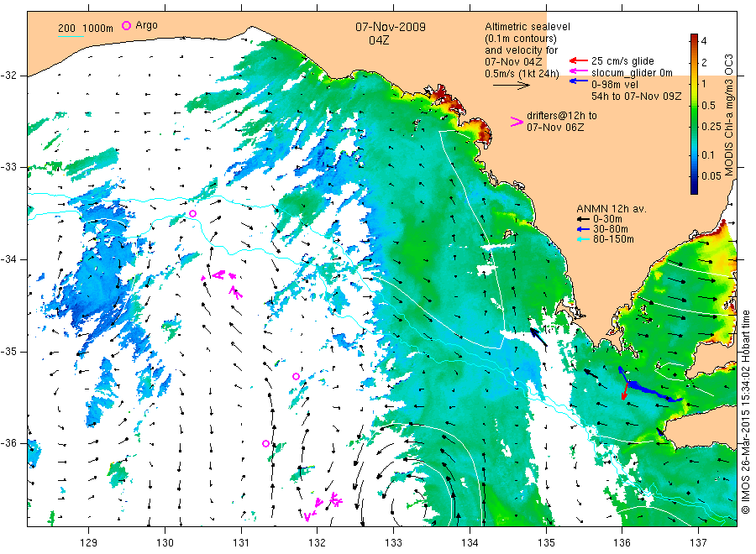Viewport: 756px width, 554px height.
Task: Click the longitude axis label '137'
Action: click(x=698, y=543)
